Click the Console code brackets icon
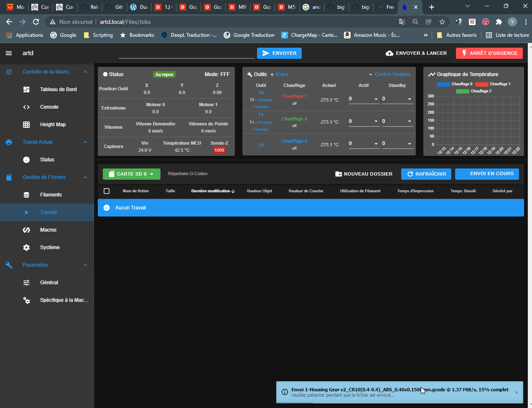Image resolution: width=532 pixels, height=408 pixels. [x=26, y=107]
